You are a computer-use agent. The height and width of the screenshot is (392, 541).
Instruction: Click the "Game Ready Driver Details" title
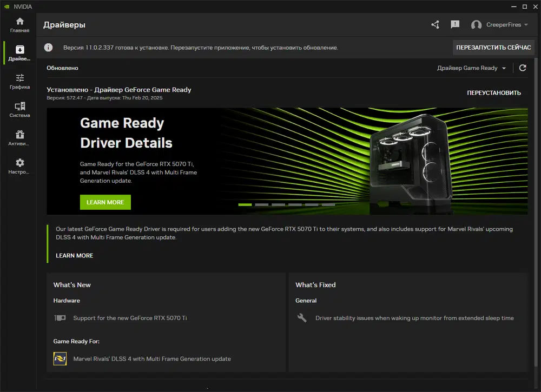click(126, 133)
